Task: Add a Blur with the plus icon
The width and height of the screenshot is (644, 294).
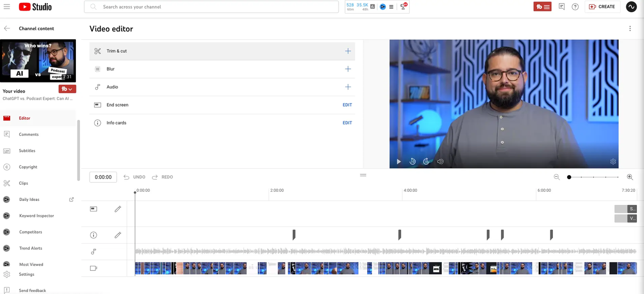Action: [x=348, y=69]
